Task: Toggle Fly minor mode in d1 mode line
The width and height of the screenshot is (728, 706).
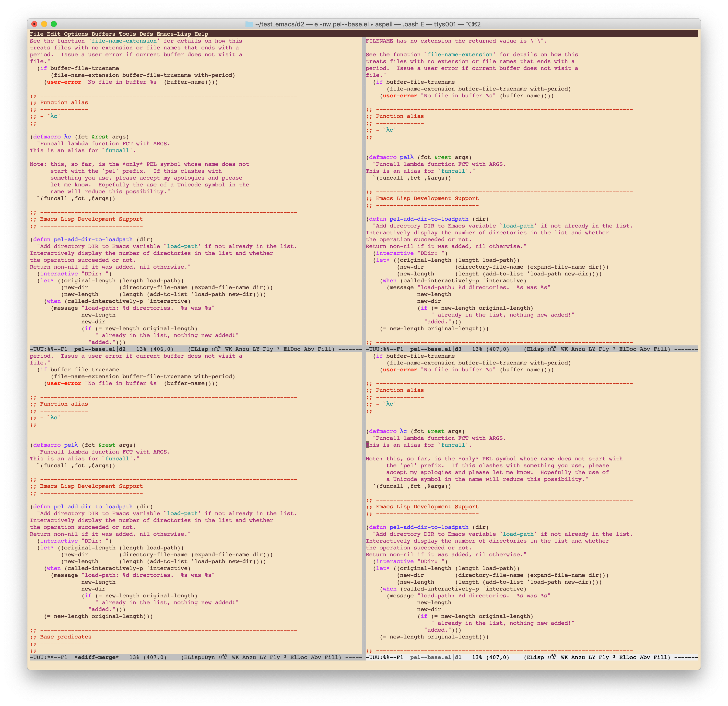Action: pos(604,657)
